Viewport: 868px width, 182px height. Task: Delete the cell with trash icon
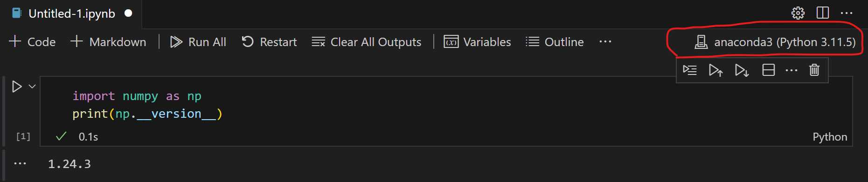tap(814, 70)
